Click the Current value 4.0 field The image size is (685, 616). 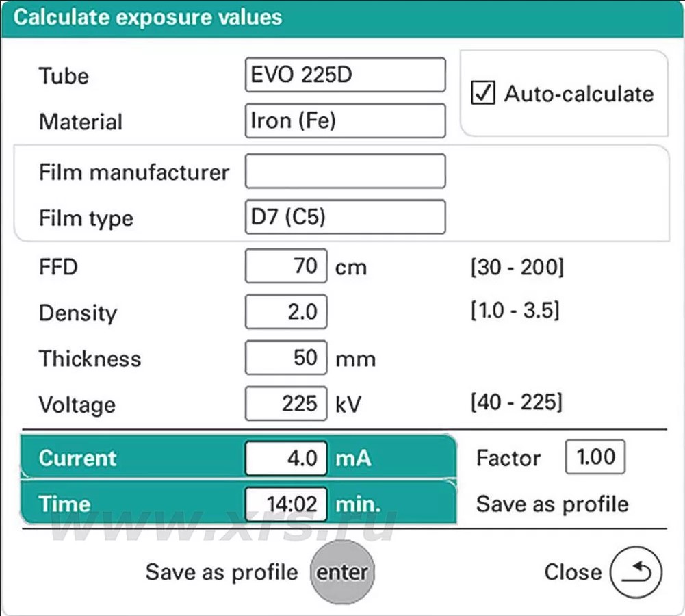pos(286,458)
